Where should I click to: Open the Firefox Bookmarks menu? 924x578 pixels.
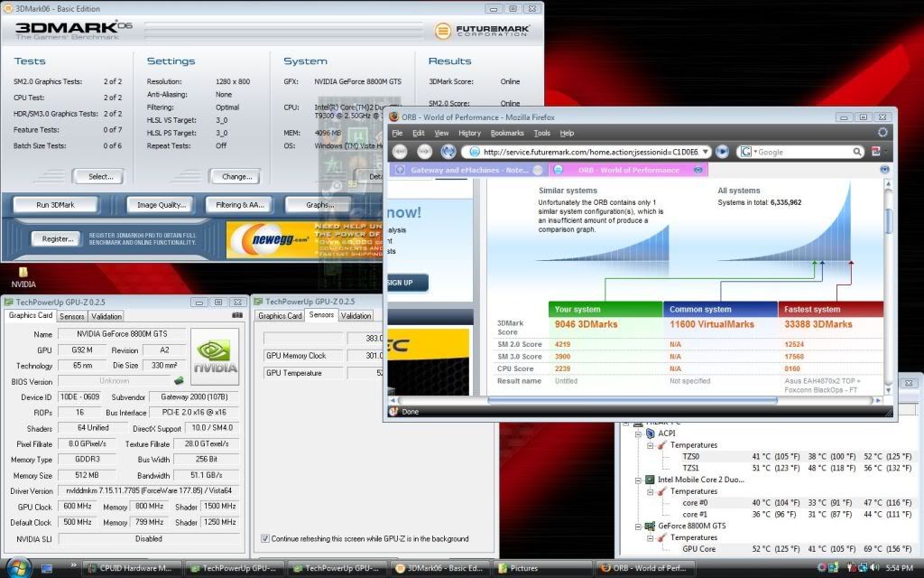pos(507,134)
